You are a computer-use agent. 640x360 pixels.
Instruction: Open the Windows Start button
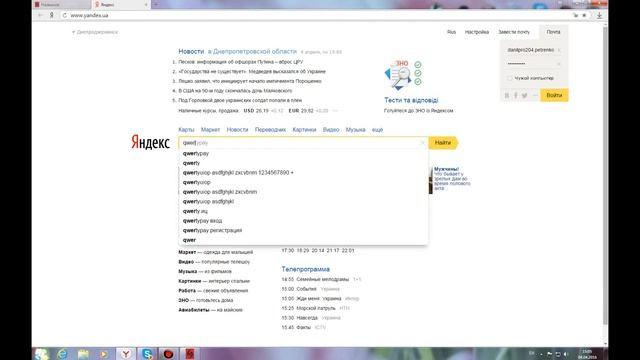(41, 354)
